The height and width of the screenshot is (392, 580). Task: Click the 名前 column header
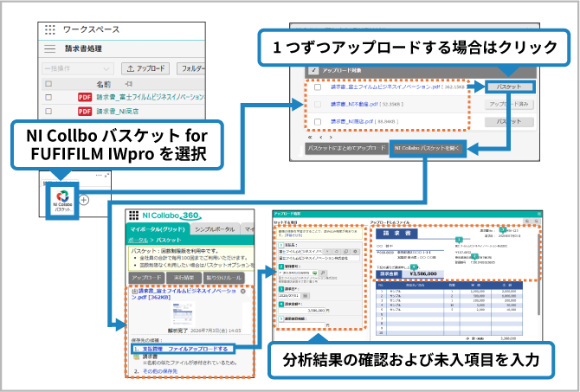coord(104,84)
